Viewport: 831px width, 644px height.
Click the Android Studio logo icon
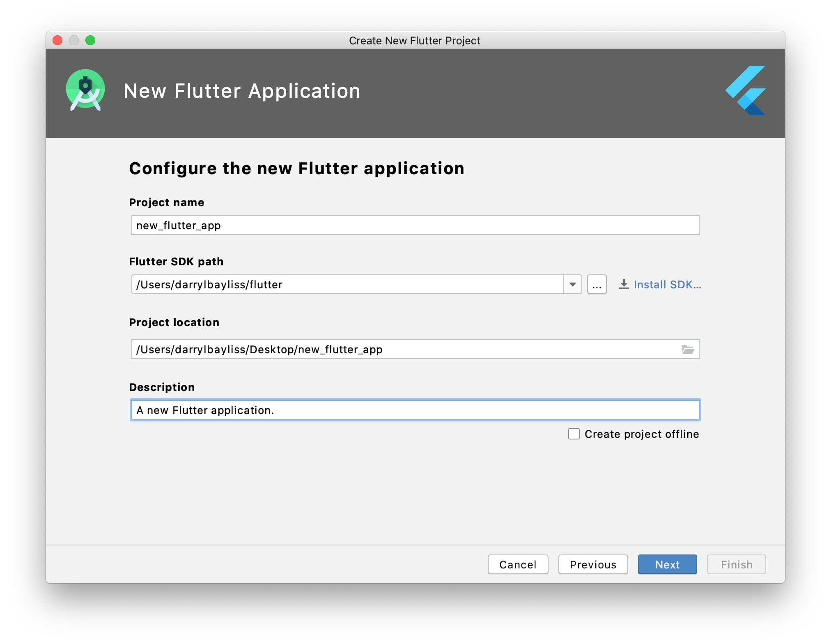[x=85, y=90]
